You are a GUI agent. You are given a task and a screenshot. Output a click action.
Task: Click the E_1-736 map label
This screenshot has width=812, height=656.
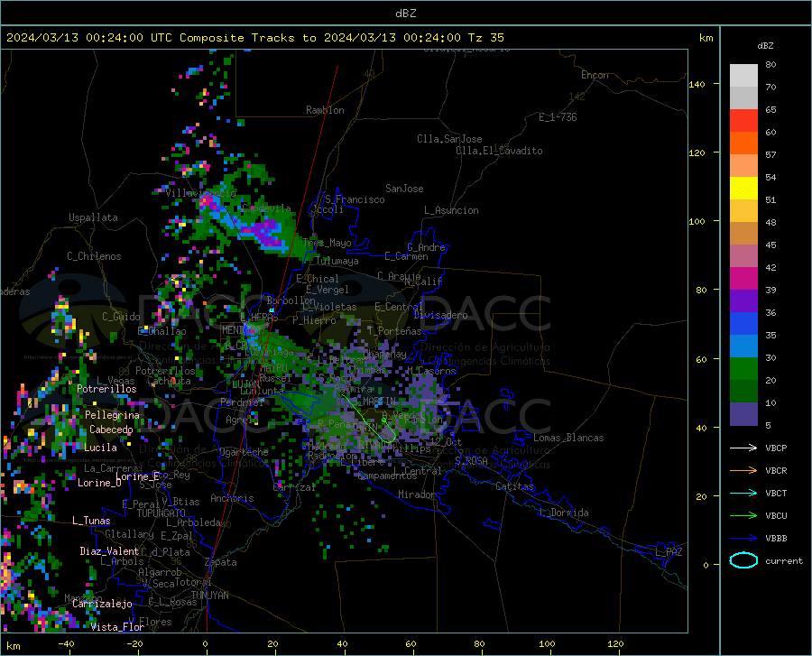point(558,117)
